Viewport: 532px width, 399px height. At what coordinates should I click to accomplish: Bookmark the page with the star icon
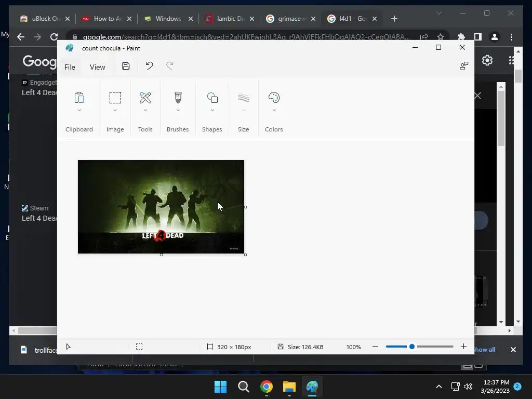coord(441,37)
